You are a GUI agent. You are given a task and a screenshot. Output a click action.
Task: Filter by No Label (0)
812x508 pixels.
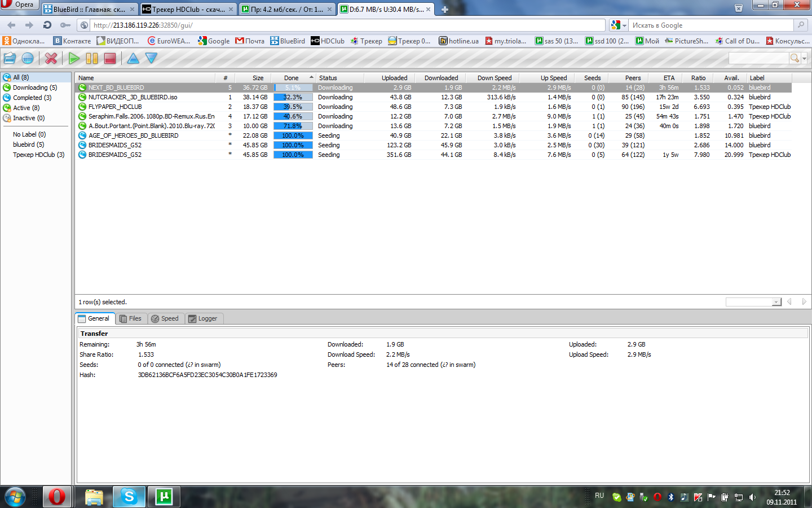29,134
